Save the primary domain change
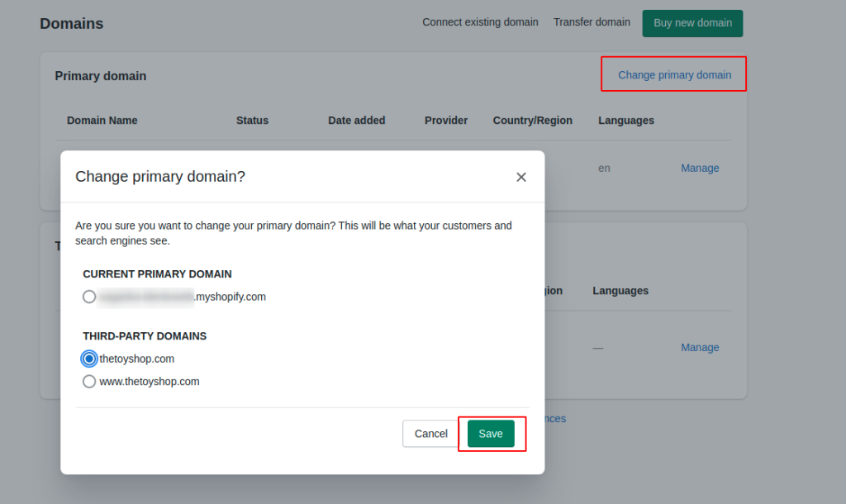This screenshot has width=846, height=504. click(491, 434)
